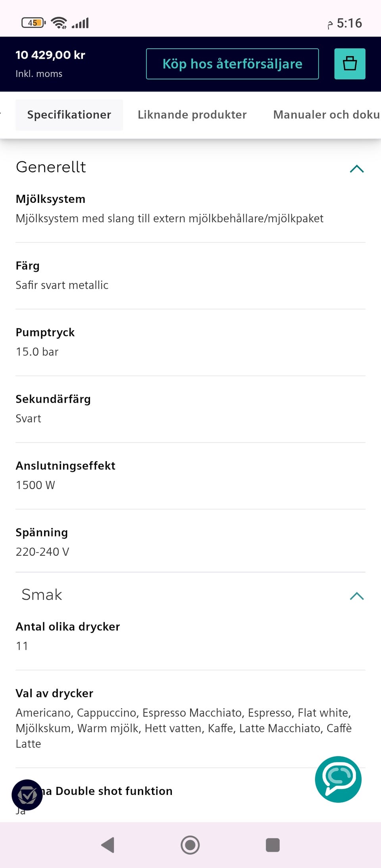This screenshot has height=868, width=381.
Task: Tap the Smak section heading
Action: (x=42, y=595)
